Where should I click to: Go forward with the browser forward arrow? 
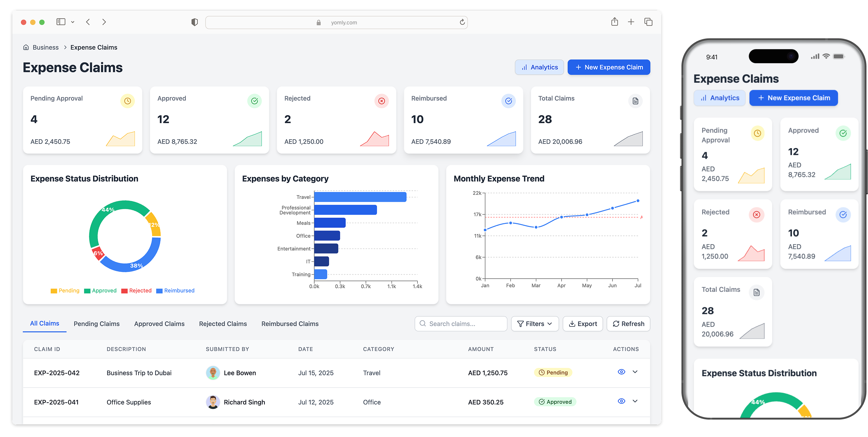(104, 22)
